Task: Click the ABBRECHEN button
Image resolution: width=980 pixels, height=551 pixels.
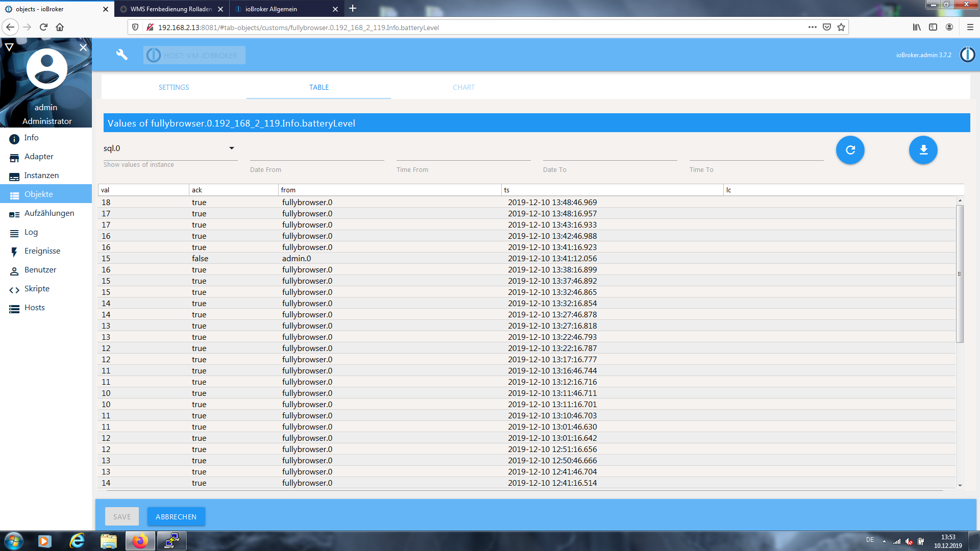Action: pyautogui.click(x=176, y=517)
